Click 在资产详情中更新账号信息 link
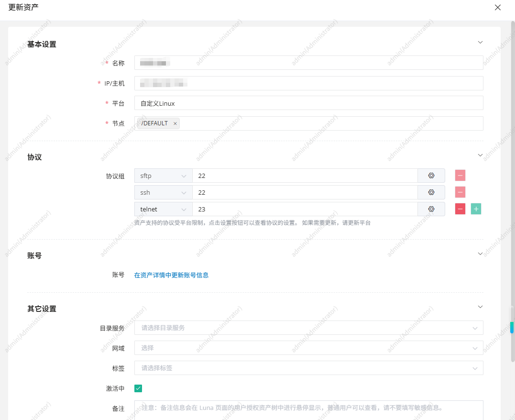 [x=171, y=275]
